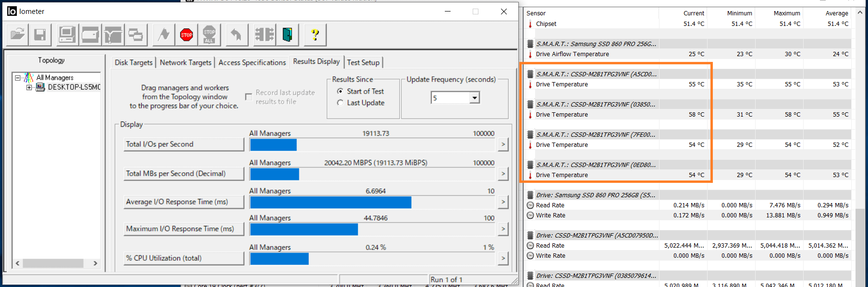
Task: Click Read Rate gauge icon showing 5,022.444
Action: tap(530, 246)
